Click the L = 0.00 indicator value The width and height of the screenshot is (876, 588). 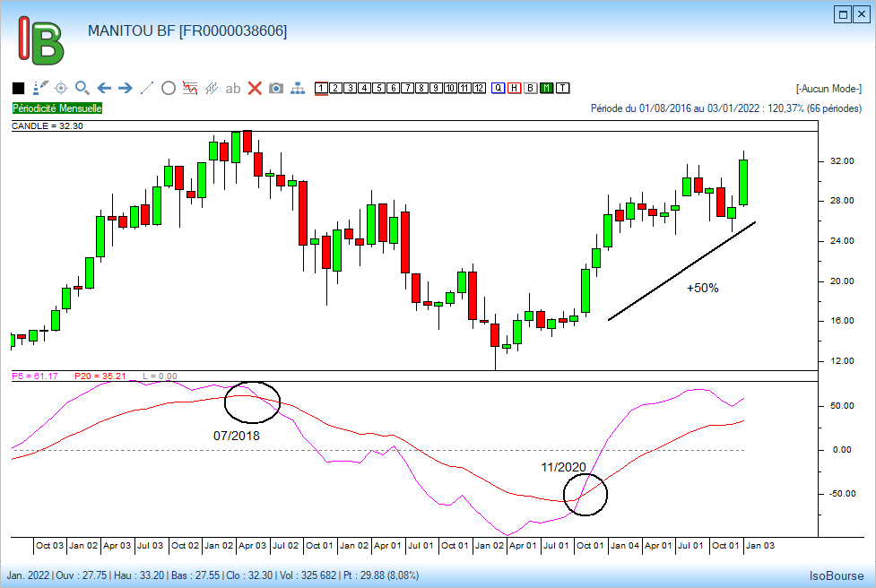pos(160,376)
